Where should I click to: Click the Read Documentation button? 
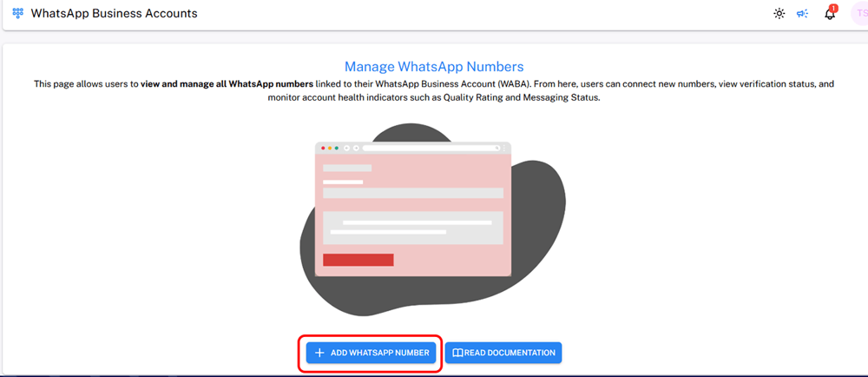pyautogui.click(x=503, y=353)
